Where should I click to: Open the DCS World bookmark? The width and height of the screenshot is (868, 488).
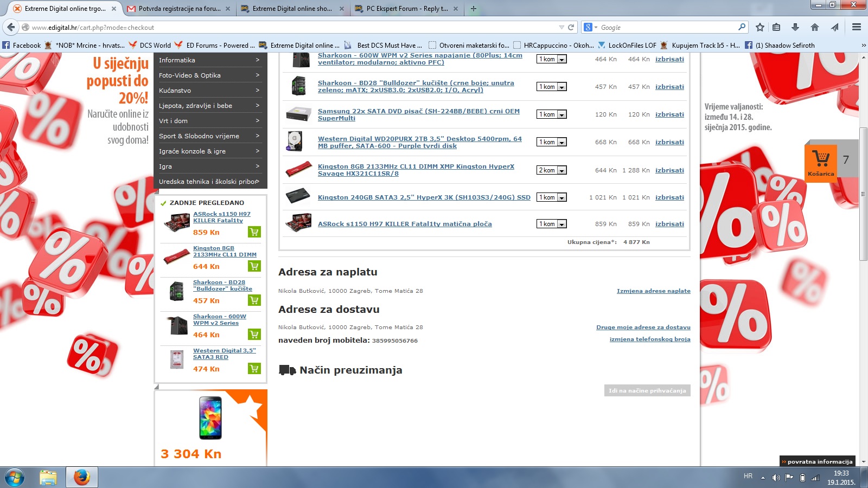point(150,46)
